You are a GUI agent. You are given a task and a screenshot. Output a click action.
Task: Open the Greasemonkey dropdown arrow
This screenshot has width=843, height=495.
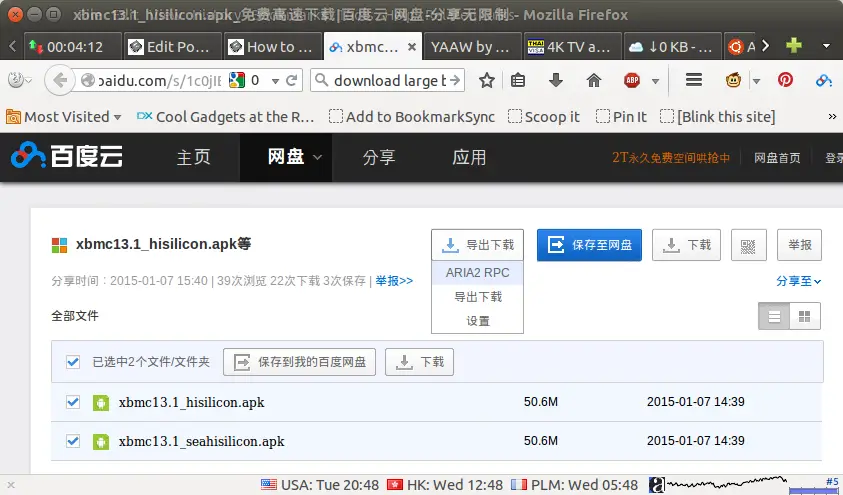coord(756,81)
